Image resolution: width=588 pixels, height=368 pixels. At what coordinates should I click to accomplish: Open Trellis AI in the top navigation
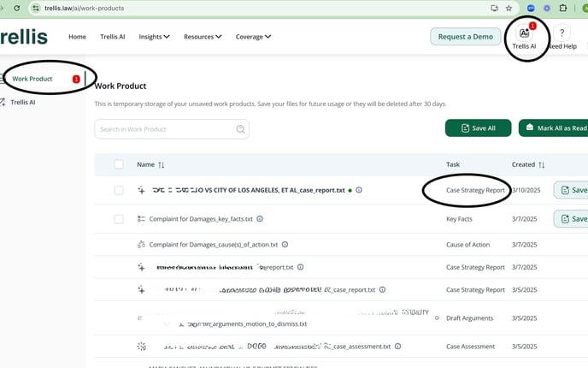(113, 37)
